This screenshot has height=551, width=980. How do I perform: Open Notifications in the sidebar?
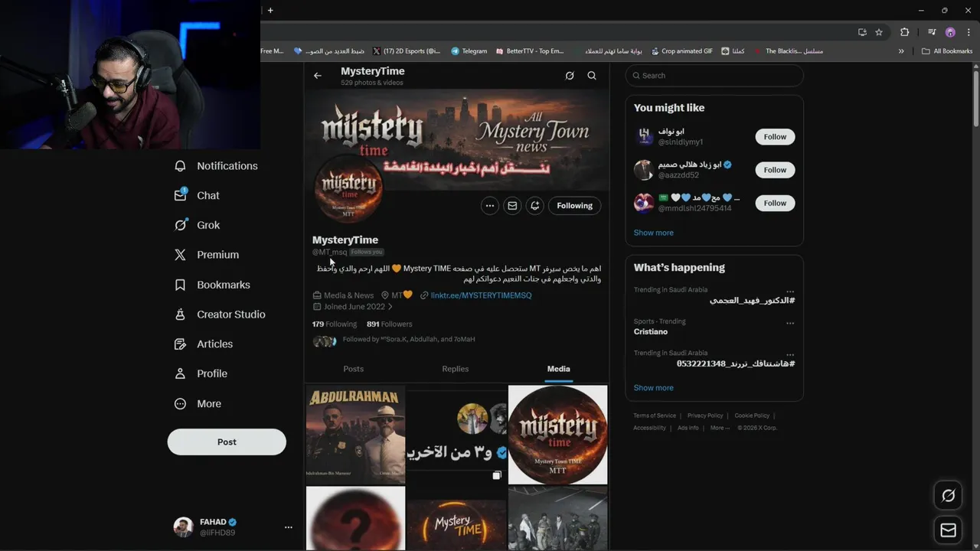coord(216,166)
